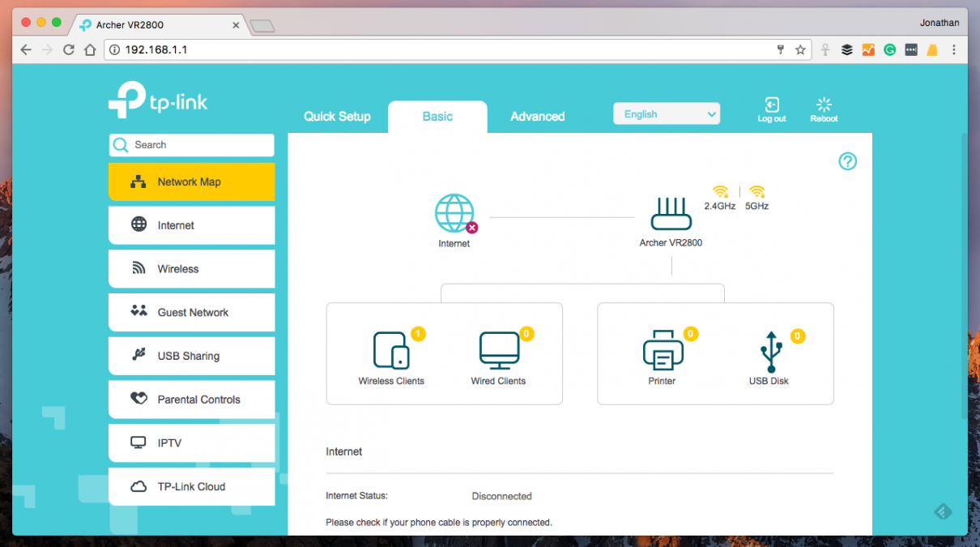Open the saved password key icon
This screenshot has width=980, height=547.
coord(781,49)
